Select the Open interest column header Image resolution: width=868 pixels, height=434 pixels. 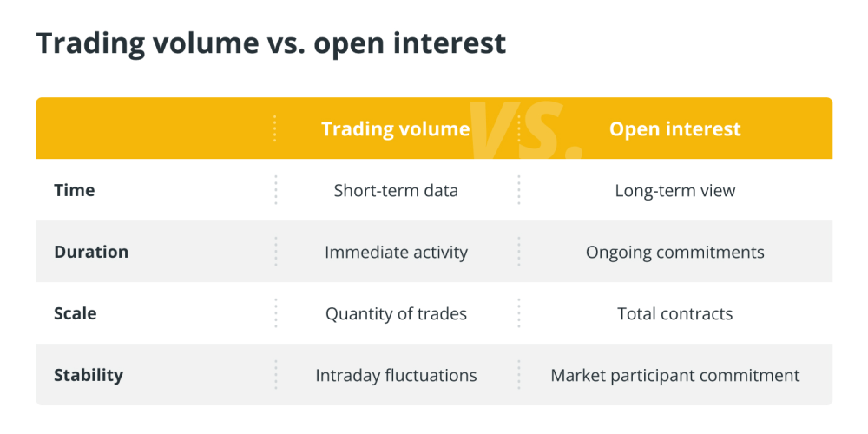click(x=674, y=129)
